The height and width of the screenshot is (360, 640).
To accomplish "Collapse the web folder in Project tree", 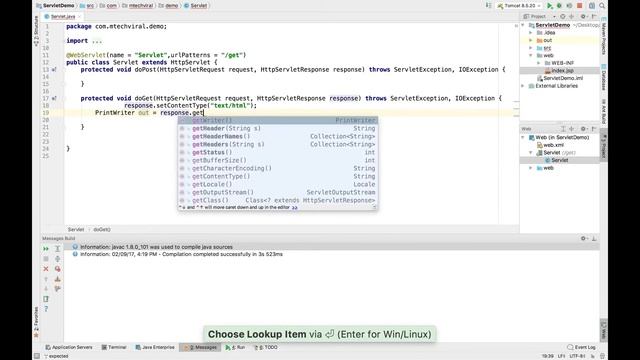I will point(531,56).
